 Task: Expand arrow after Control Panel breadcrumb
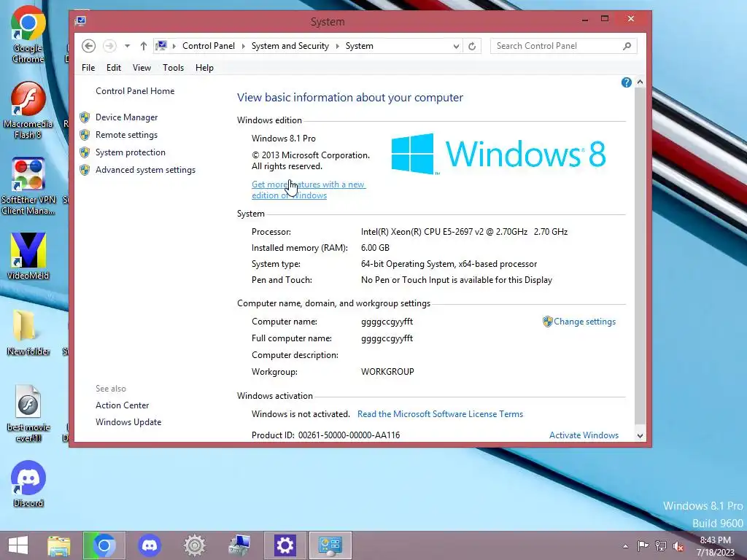(x=244, y=46)
